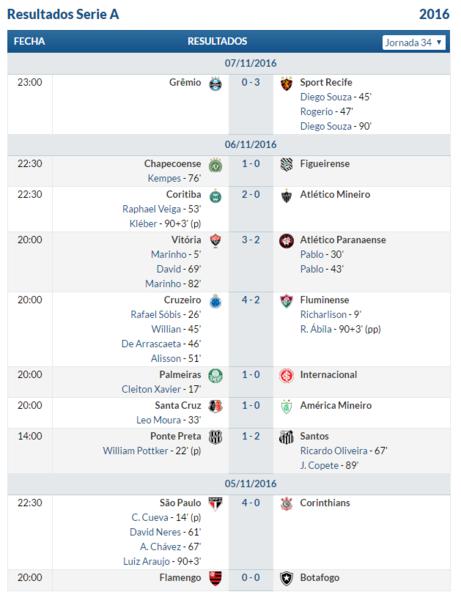Screen dimensions: 461x600
Task: Open the São Paulo 4-0 result
Action: [251, 503]
